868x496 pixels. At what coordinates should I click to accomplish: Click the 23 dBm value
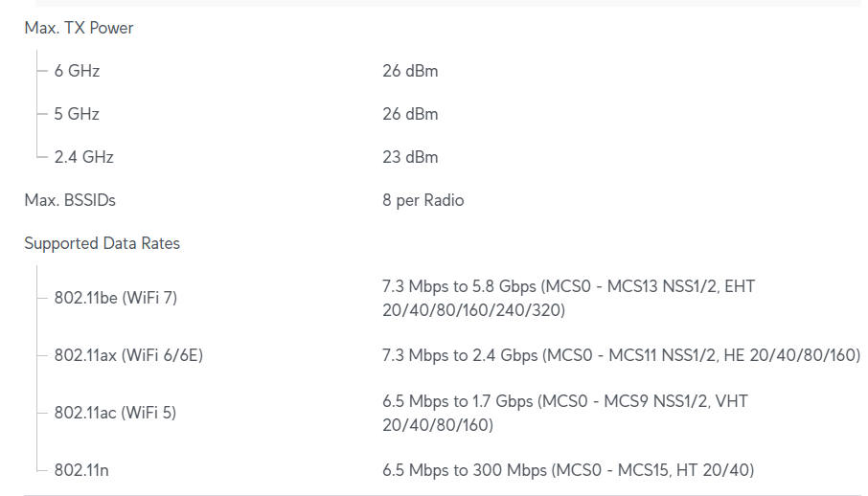[x=410, y=157]
